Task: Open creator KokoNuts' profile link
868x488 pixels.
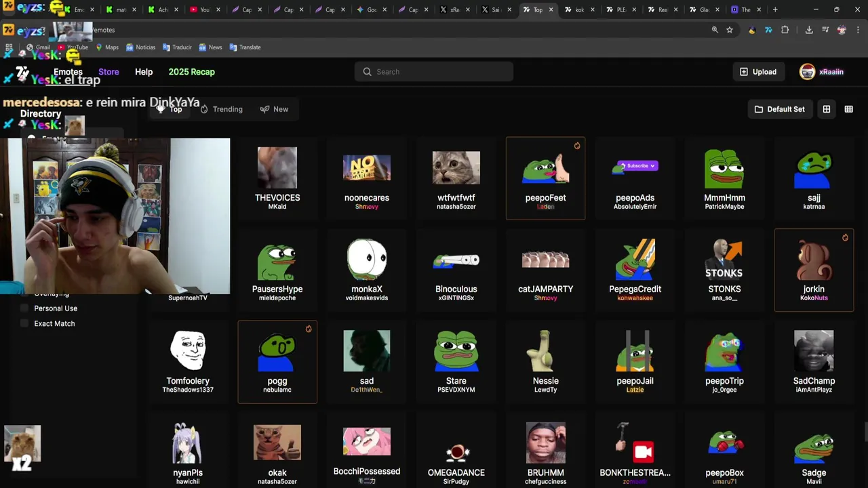Action: (814, 298)
